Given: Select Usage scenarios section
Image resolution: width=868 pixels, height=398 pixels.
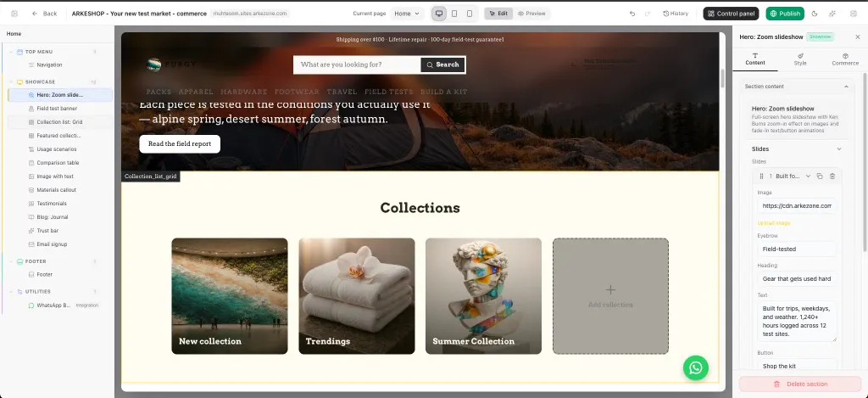Looking at the screenshot, I should click(60, 149).
